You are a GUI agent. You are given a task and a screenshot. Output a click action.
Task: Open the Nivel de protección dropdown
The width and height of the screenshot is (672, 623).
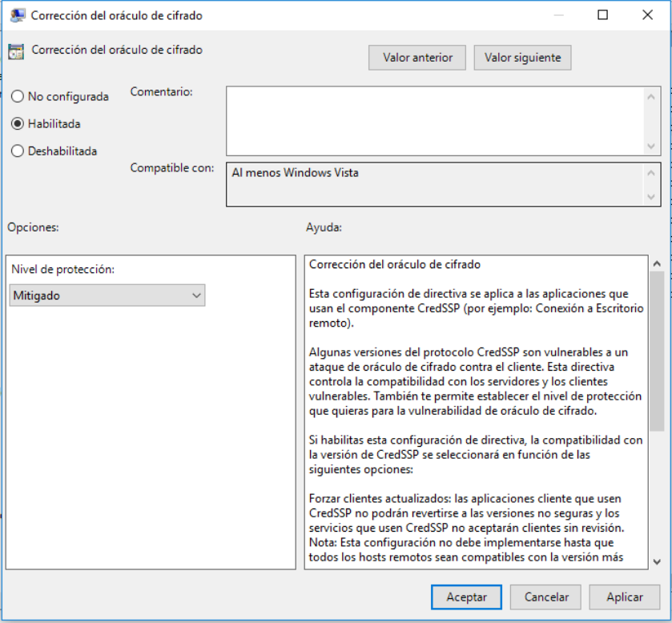coord(107,295)
